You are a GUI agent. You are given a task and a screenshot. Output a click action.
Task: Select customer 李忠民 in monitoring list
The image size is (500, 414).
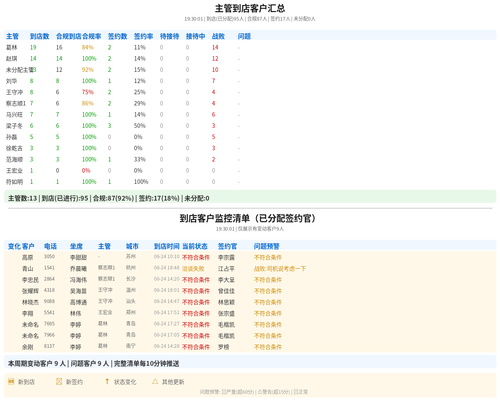click(30, 280)
